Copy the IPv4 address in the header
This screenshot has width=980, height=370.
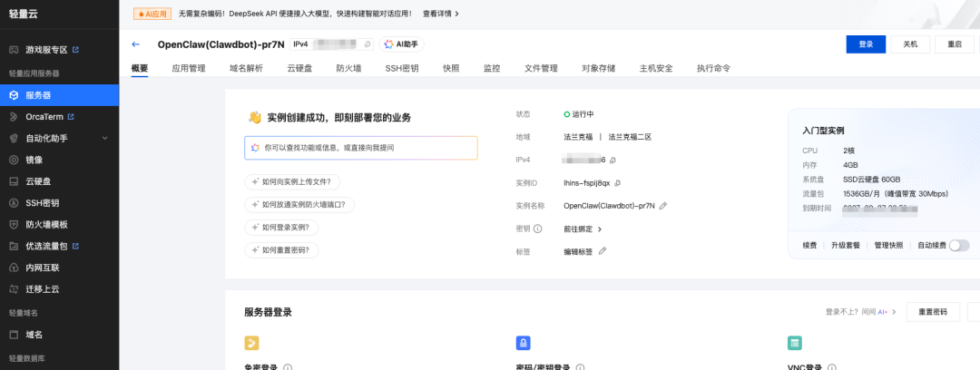click(367, 44)
